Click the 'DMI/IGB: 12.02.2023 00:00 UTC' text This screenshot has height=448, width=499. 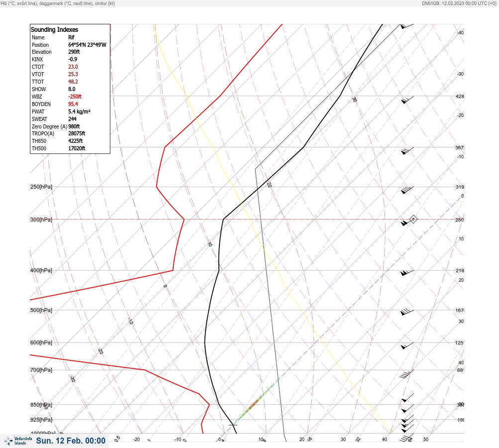click(x=454, y=3)
